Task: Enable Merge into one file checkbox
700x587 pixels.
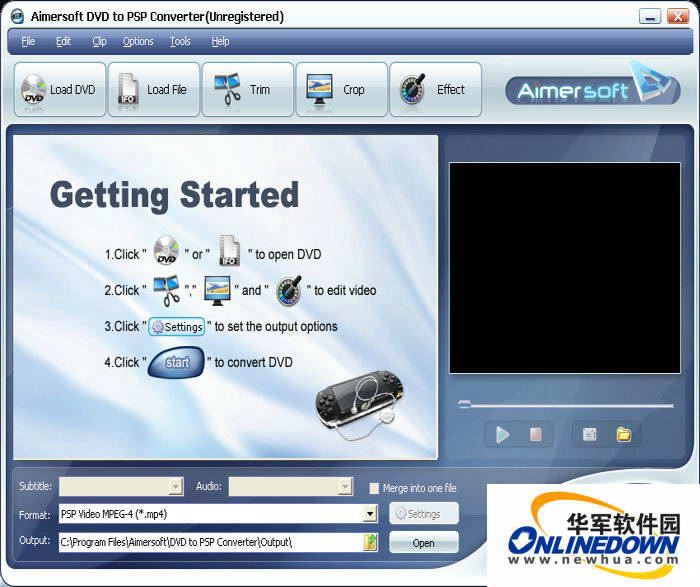Action: pyautogui.click(x=374, y=488)
